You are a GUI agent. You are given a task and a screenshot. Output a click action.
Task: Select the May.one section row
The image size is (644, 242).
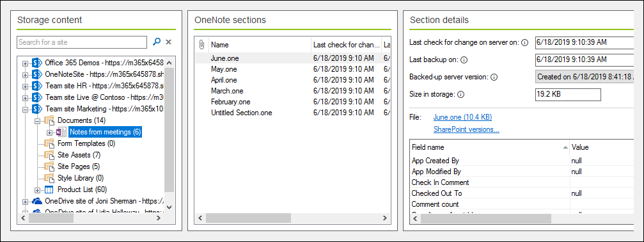293,69
